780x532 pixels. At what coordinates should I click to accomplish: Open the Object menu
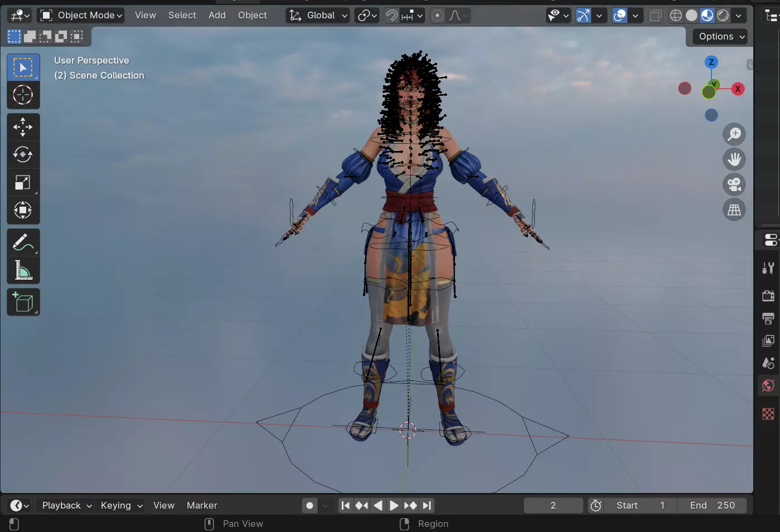pos(253,16)
